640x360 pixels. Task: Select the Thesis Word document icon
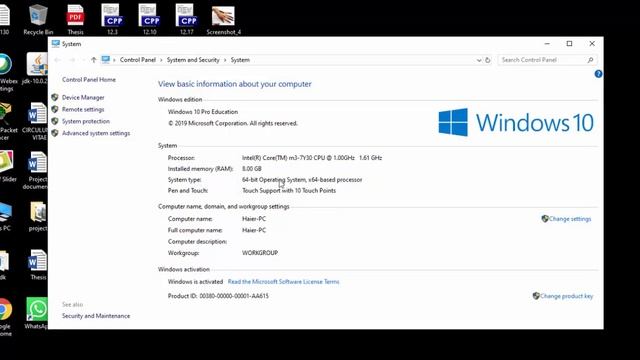38,265
